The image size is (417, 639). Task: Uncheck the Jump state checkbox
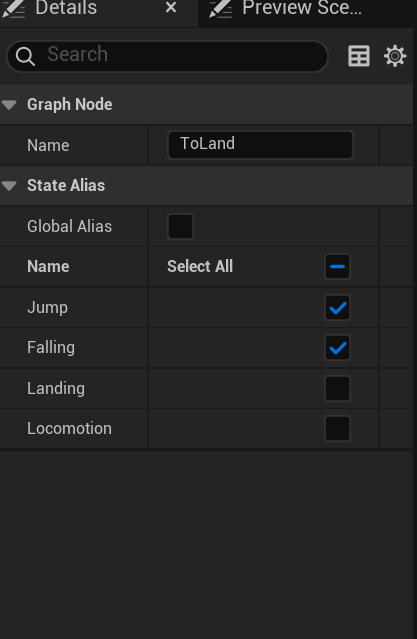[337, 307]
